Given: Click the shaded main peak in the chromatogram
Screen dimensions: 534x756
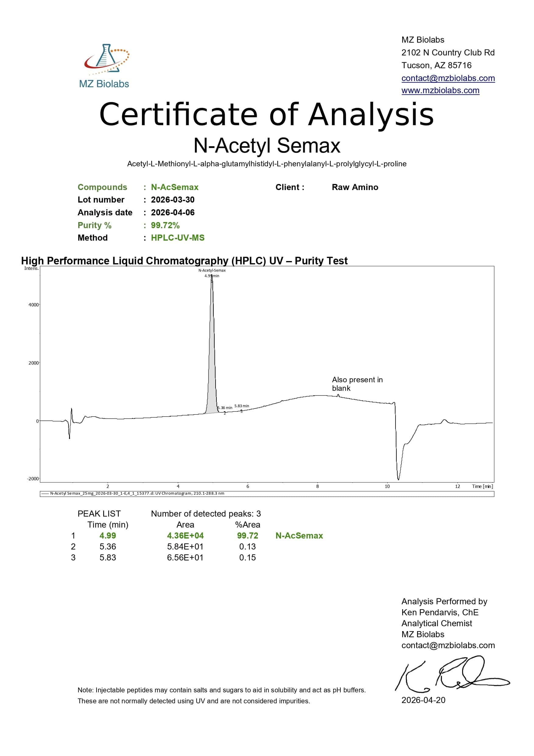Looking at the screenshot, I should click(212, 362).
